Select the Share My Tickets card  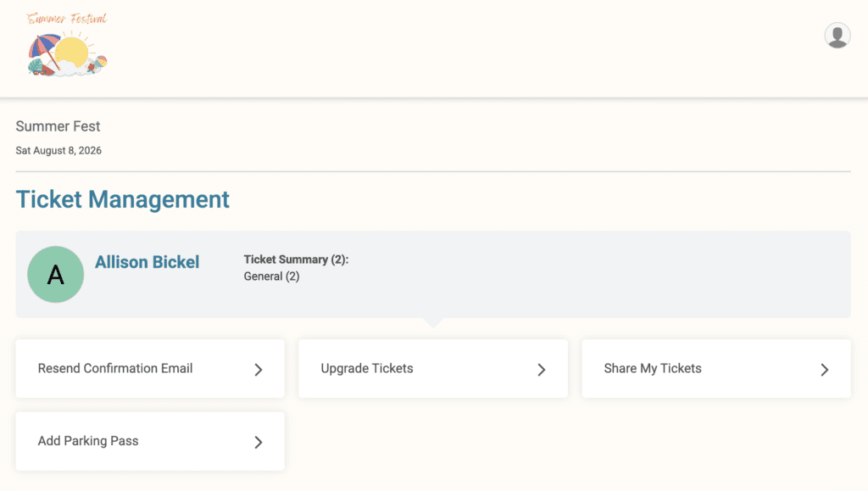[716, 369]
